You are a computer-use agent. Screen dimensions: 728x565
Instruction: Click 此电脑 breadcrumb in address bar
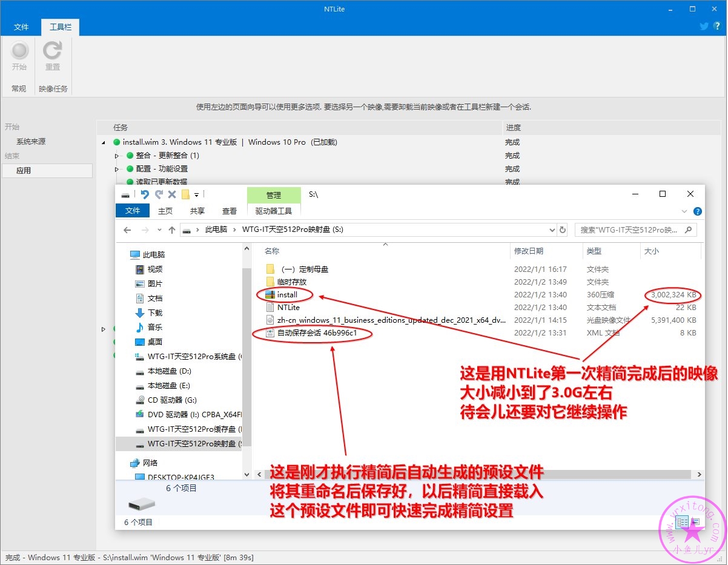click(x=216, y=230)
